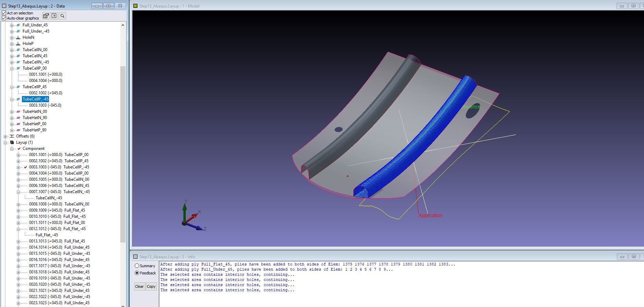
Task: Click the Layup hatched icon
Action: coord(12,142)
